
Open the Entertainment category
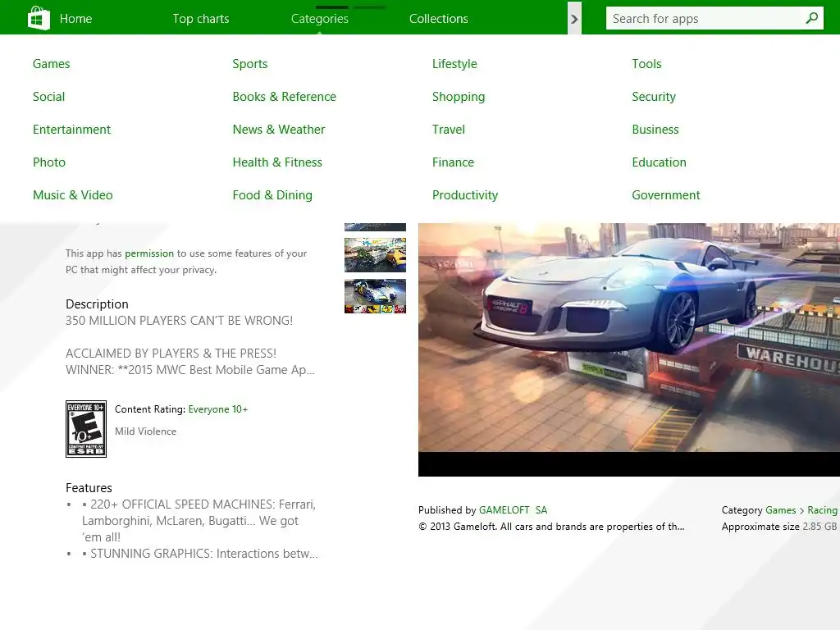point(72,129)
